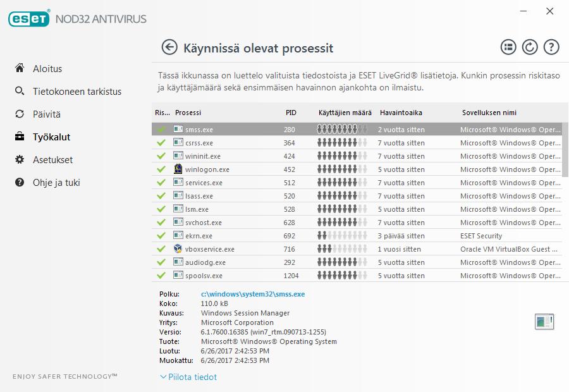Image resolution: width=569 pixels, height=392 pixels.
Task: Select the lsass.exe process name
Action: pos(199,196)
